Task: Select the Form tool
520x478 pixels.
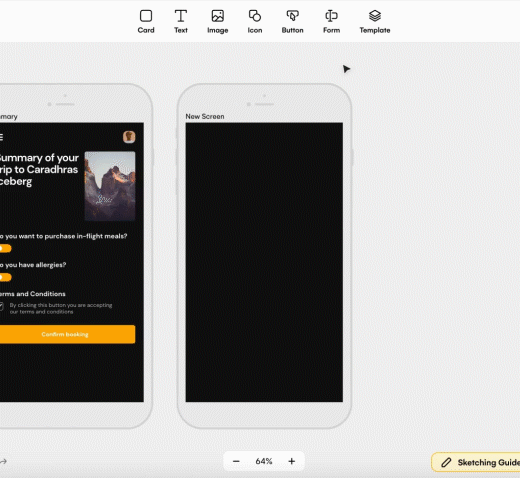Action: click(331, 21)
